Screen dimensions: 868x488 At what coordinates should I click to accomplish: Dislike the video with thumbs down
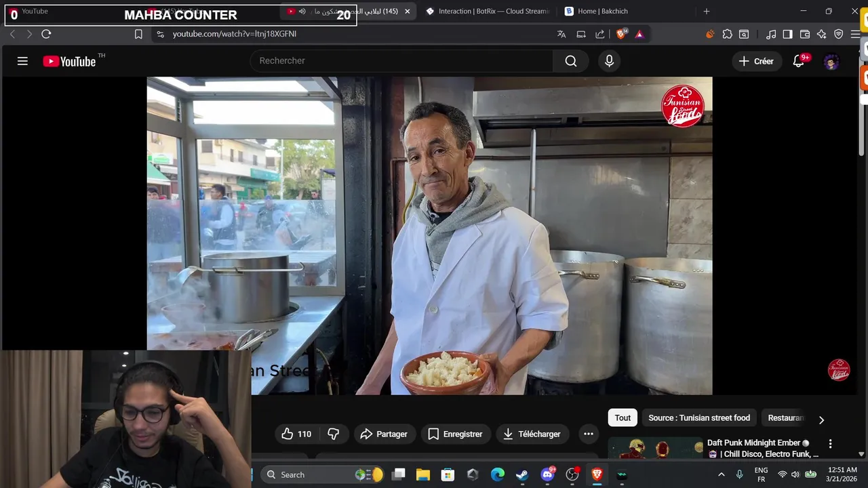333,434
